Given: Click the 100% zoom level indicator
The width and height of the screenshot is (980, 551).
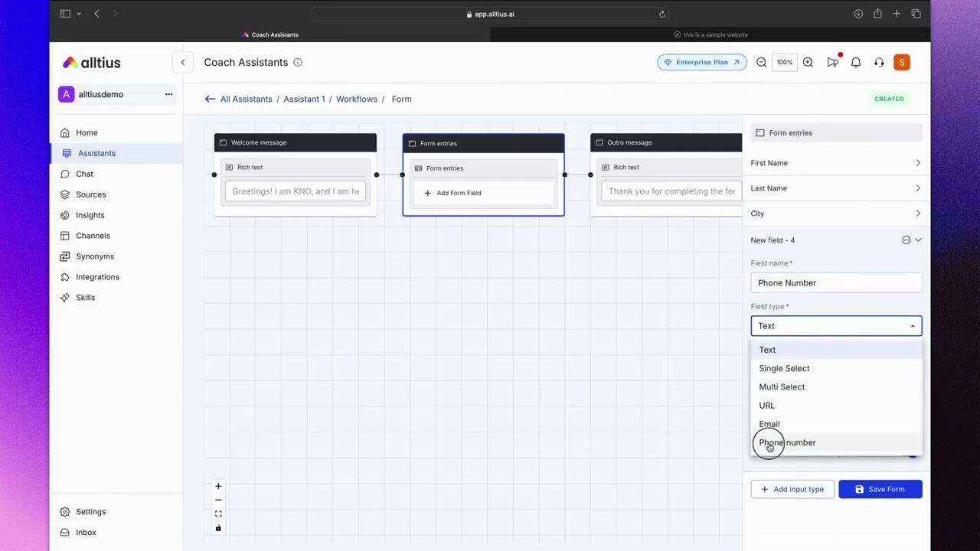Looking at the screenshot, I should coord(784,63).
